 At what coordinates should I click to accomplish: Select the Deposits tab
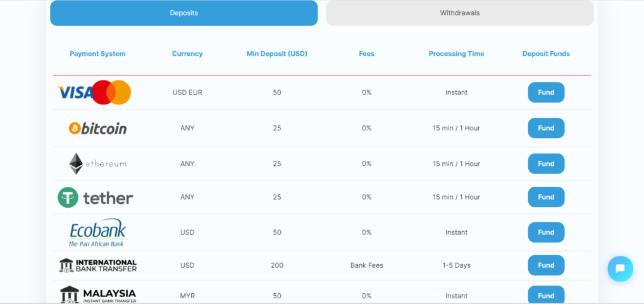pyautogui.click(x=184, y=13)
